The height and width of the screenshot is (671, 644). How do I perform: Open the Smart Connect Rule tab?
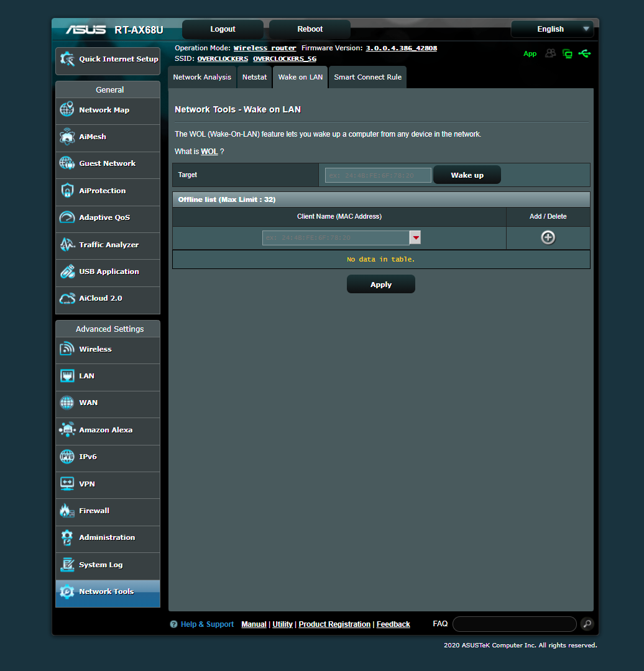pyautogui.click(x=368, y=77)
